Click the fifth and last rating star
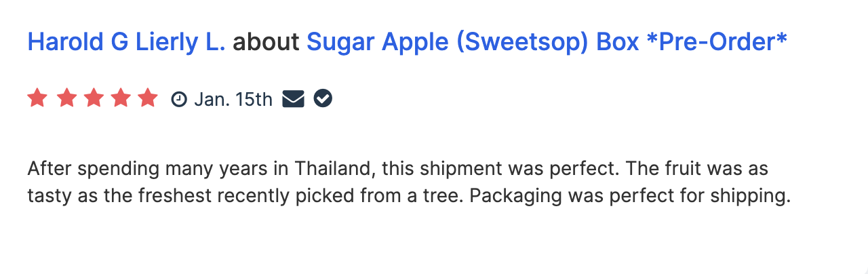868x274 pixels. (x=147, y=99)
